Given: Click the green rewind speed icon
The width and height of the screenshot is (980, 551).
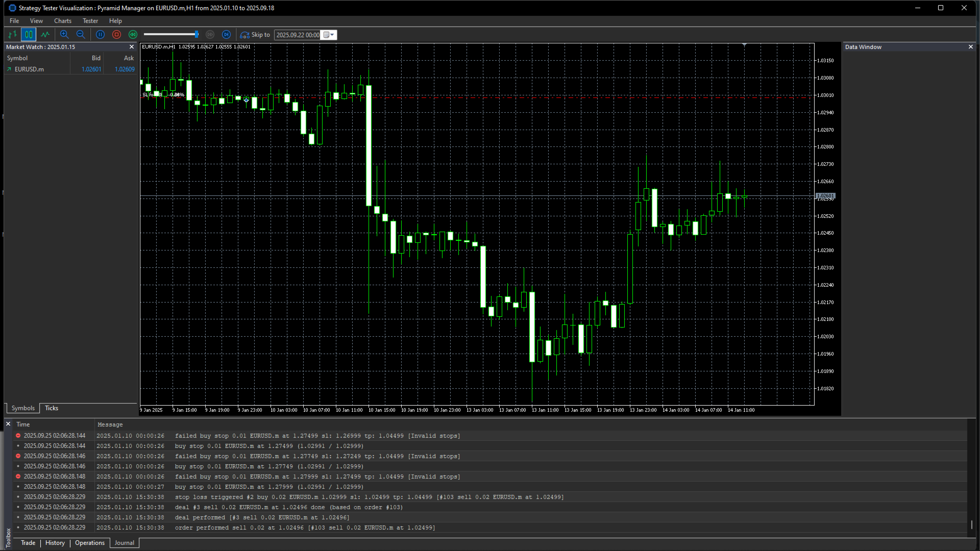Looking at the screenshot, I should coord(133,35).
